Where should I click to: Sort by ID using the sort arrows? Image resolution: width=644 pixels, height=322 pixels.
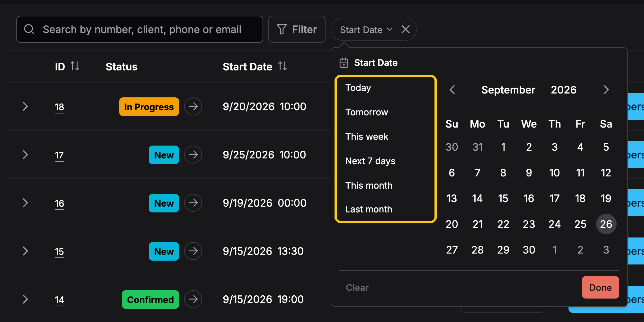tap(75, 66)
